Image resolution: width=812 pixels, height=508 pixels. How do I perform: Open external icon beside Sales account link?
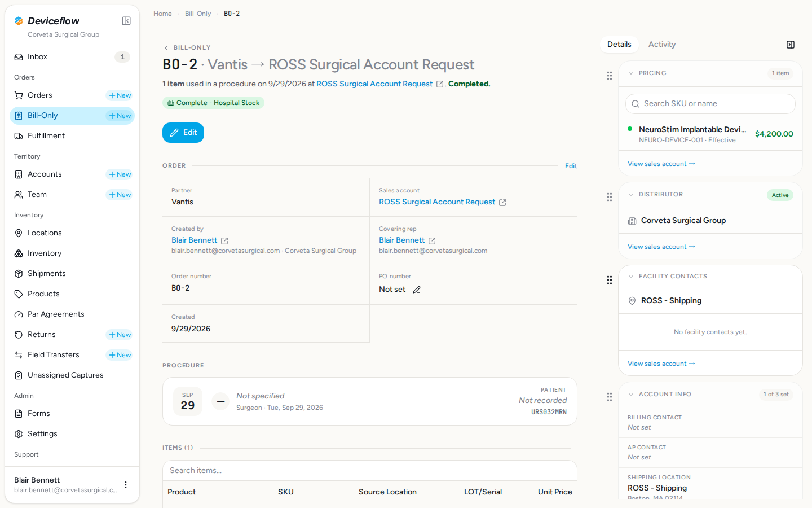(x=502, y=202)
